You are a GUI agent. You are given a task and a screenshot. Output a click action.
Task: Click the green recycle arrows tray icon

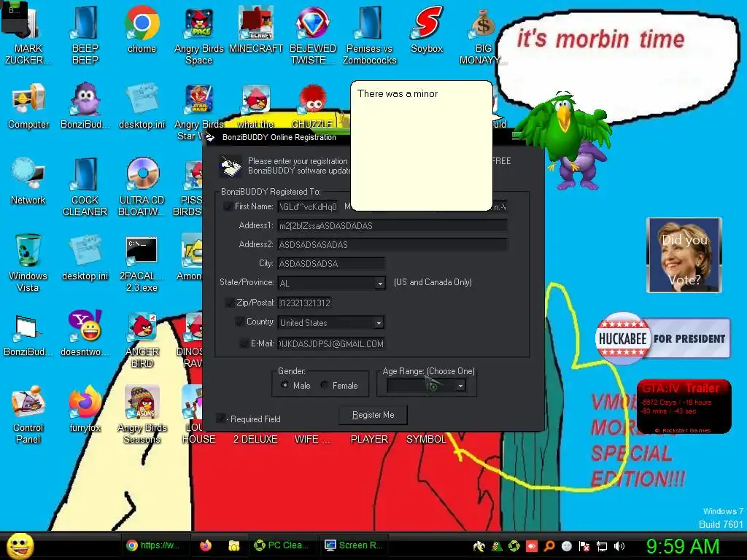coord(514,545)
